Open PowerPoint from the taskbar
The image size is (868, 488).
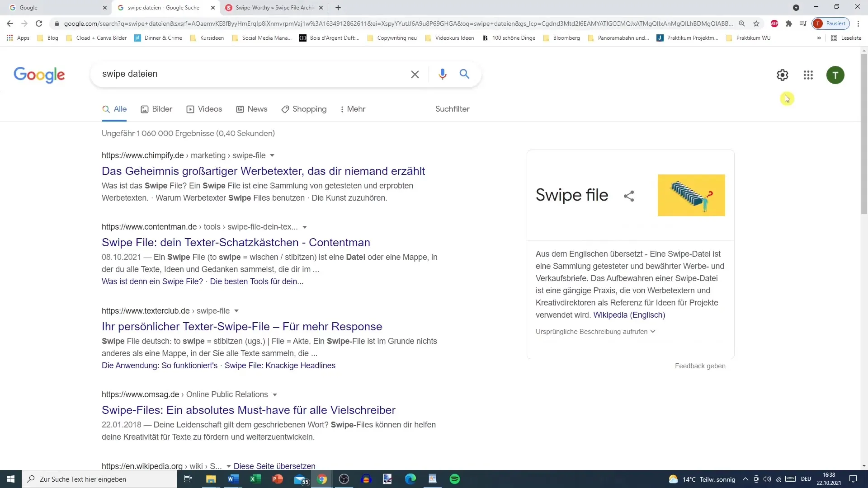click(x=278, y=479)
